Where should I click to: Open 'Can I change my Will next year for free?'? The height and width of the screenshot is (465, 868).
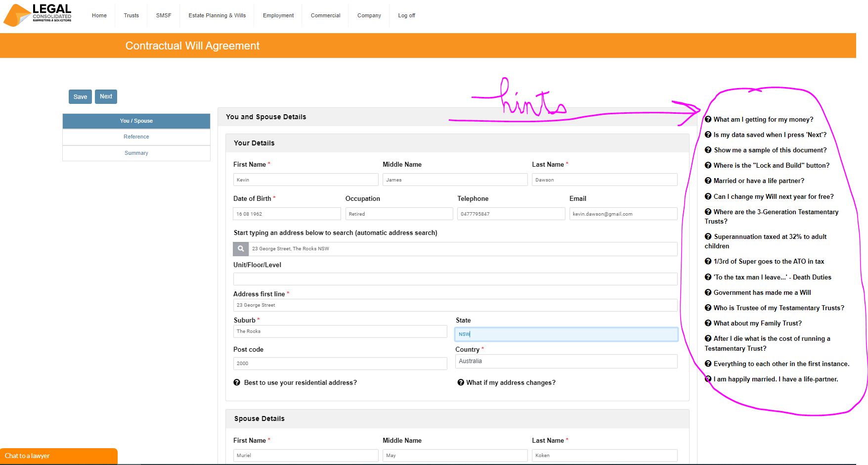[x=773, y=196]
